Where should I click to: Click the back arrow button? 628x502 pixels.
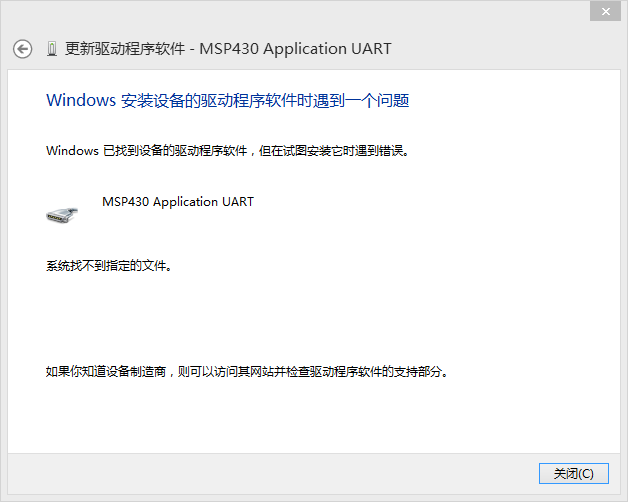23,49
